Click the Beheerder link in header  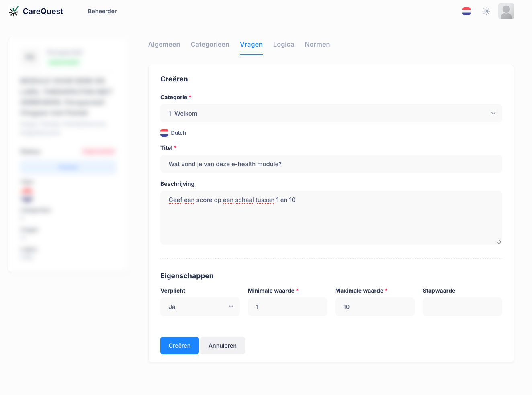pyautogui.click(x=102, y=11)
